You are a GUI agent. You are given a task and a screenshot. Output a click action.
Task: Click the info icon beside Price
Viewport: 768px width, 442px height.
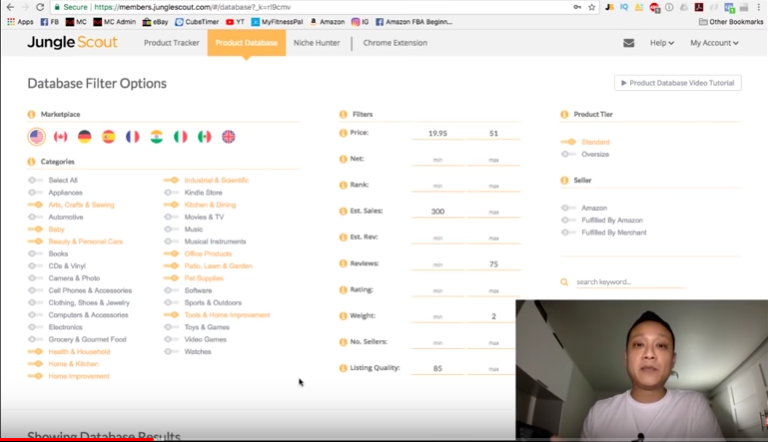(x=343, y=133)
